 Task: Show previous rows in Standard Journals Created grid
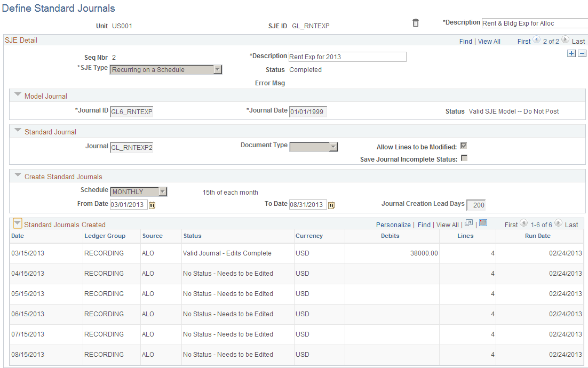pyautogui.click(x=524, y=223)
